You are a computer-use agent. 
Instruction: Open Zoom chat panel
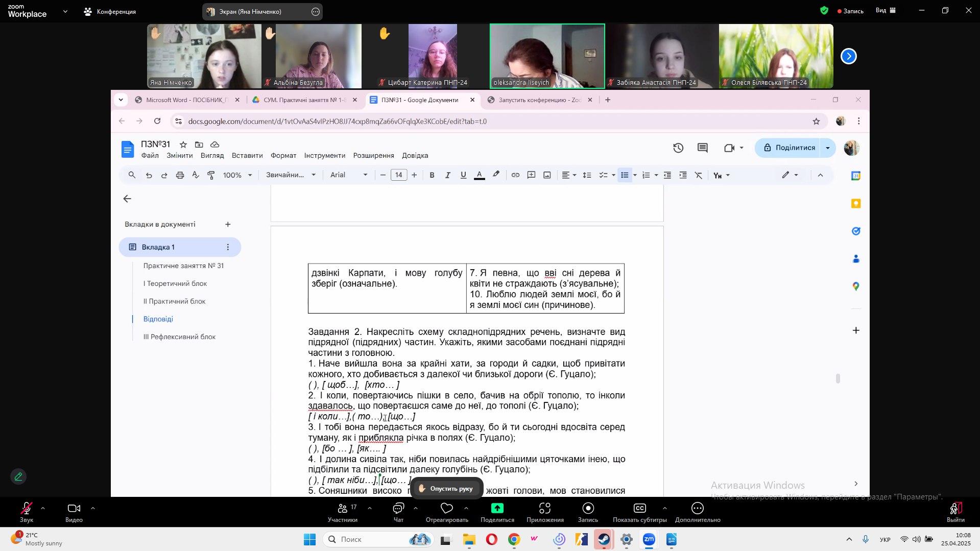(x=398, y=512)
